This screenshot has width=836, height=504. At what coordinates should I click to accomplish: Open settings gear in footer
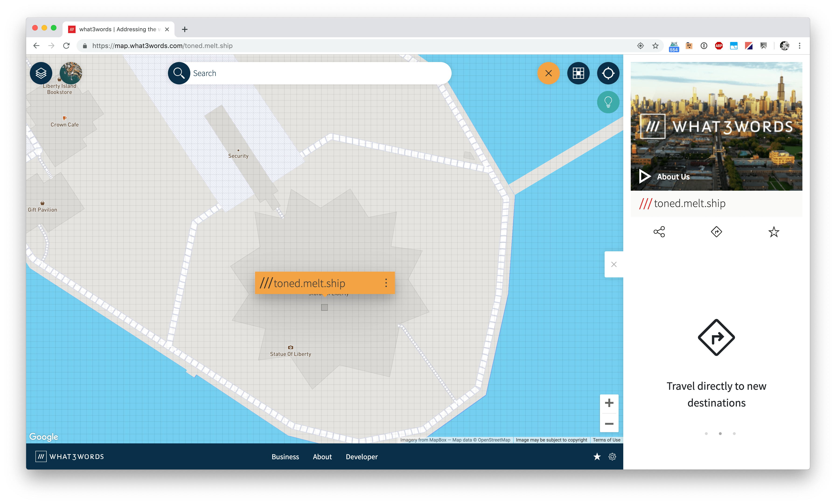point(612,457)
